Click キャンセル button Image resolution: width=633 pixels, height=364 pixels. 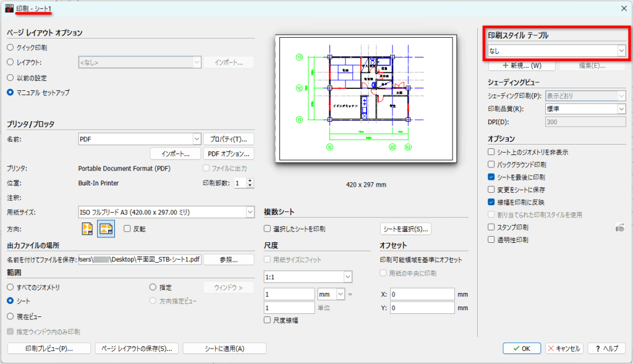point(564,349)
